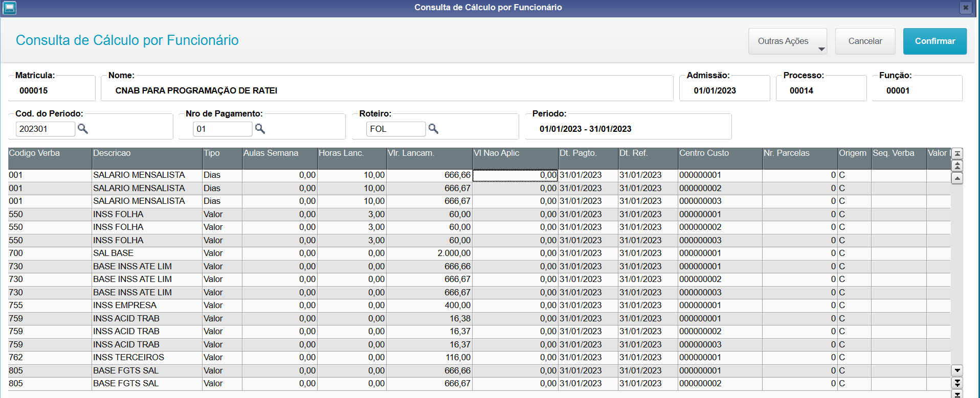This screenshot has width=980, height=398.
Task: Click the Cod. do Periodo field 202301
Action: 45,129
